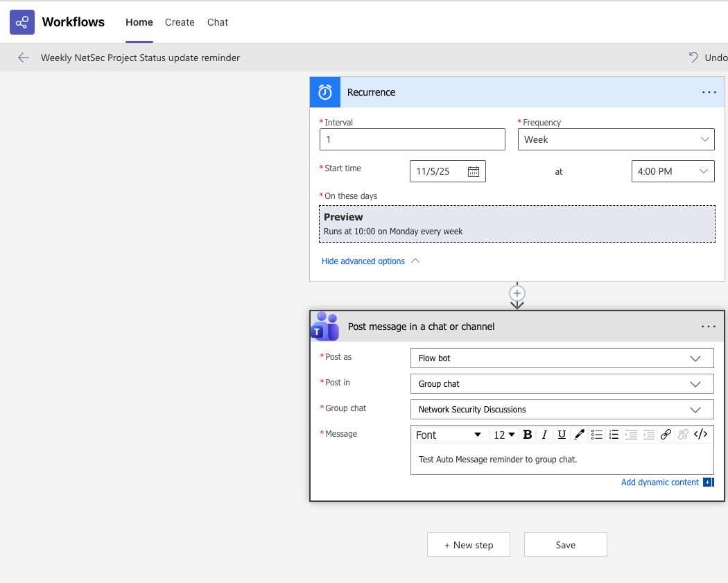
Task: Open Recurrence card more options menu
Action: [709, 92]
